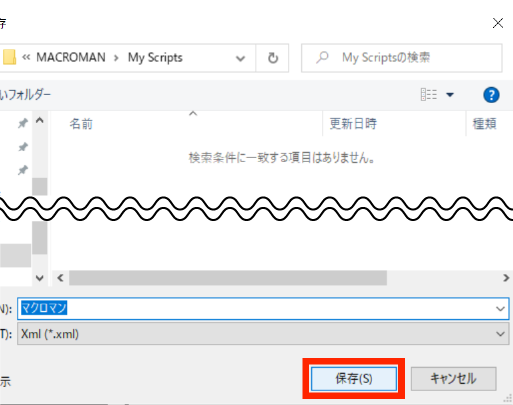
Task: Click the refresh icon beside address bar
Action: pyautogui.click(x=273, y=58)
